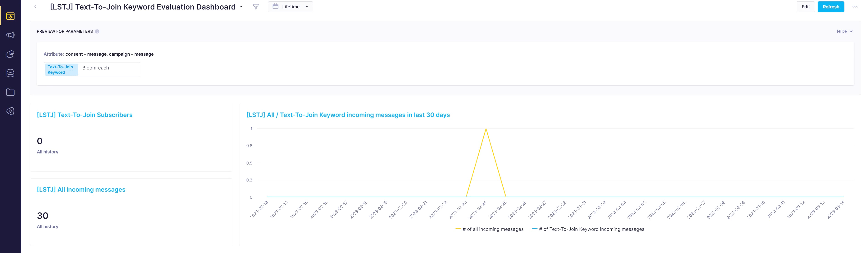Open the dashboard filter funnel icon

(256, 7)
